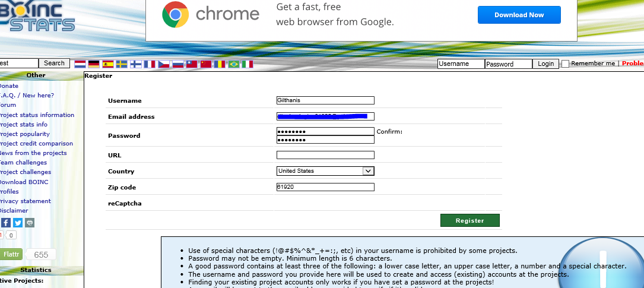
Task: Toggle the Remember me checkbox
Action: click(565, 64)
